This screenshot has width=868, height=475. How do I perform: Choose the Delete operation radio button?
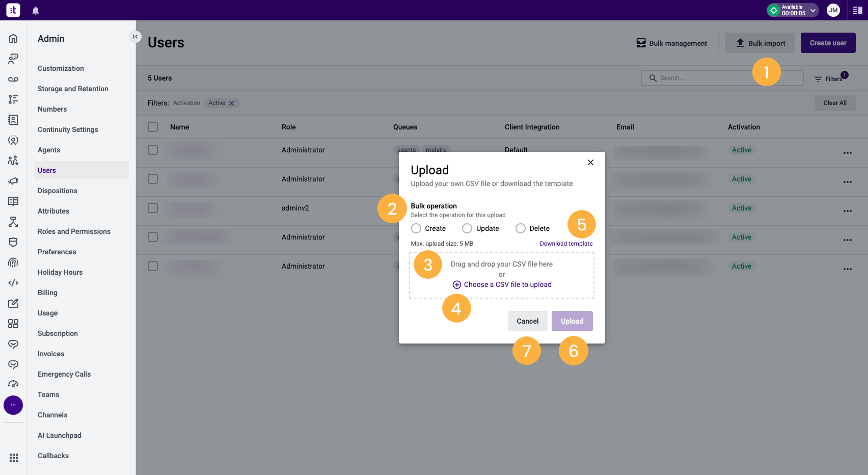click(520, 228)
